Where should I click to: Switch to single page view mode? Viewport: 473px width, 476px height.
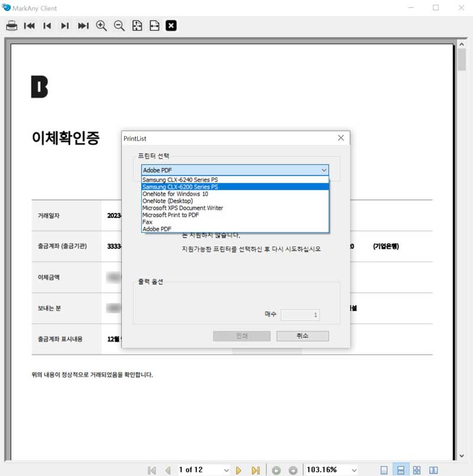click(385, 469)
